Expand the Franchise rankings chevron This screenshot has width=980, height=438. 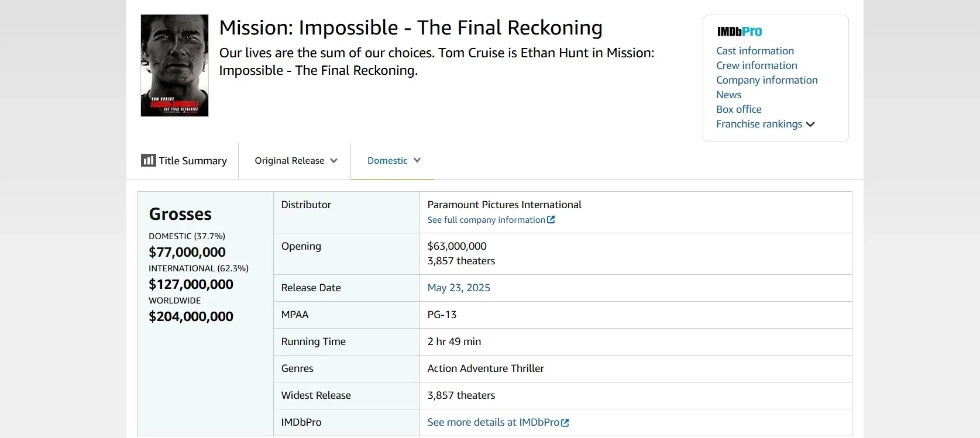click(x=810, y=125)
